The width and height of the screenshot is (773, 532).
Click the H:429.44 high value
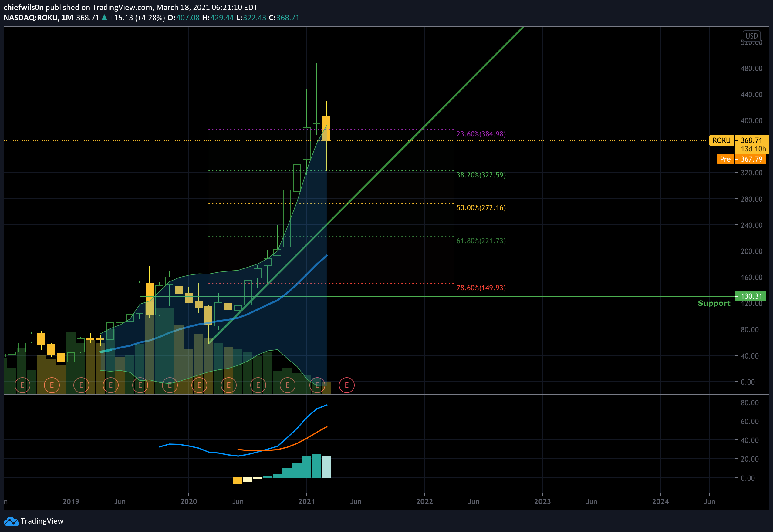tap(218, 18)
